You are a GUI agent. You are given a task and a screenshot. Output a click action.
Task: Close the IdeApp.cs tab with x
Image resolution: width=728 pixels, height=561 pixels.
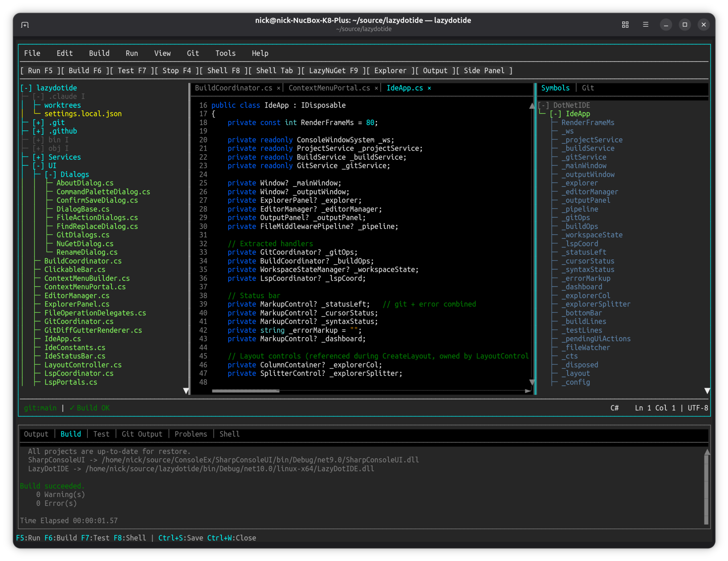click(429, 88)
